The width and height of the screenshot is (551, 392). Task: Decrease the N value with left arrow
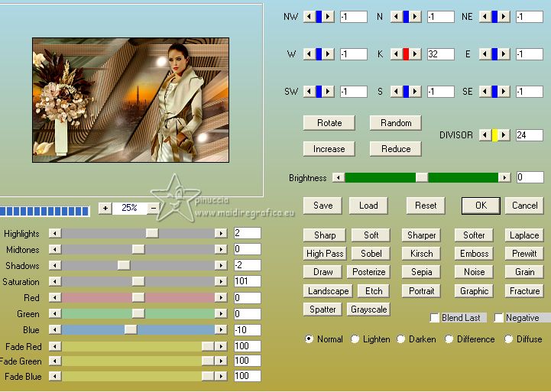tap(397, 17)
